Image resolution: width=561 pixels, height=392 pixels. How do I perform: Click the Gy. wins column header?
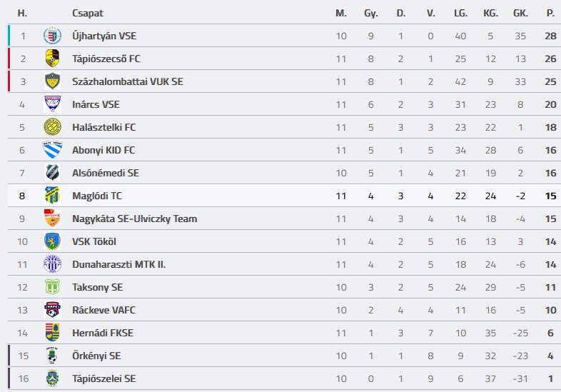tap(370, 13)
